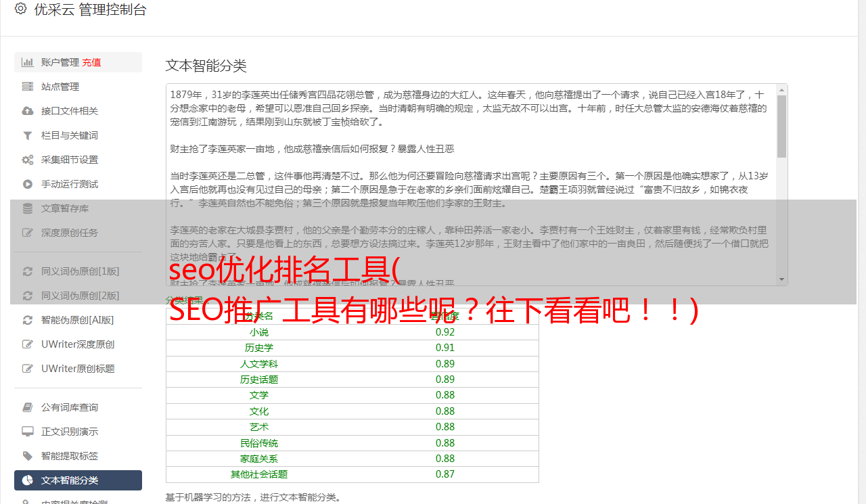866x504 pixels.
Task: Open 账户管理 in the sidebar
Action: click(60, 62)
